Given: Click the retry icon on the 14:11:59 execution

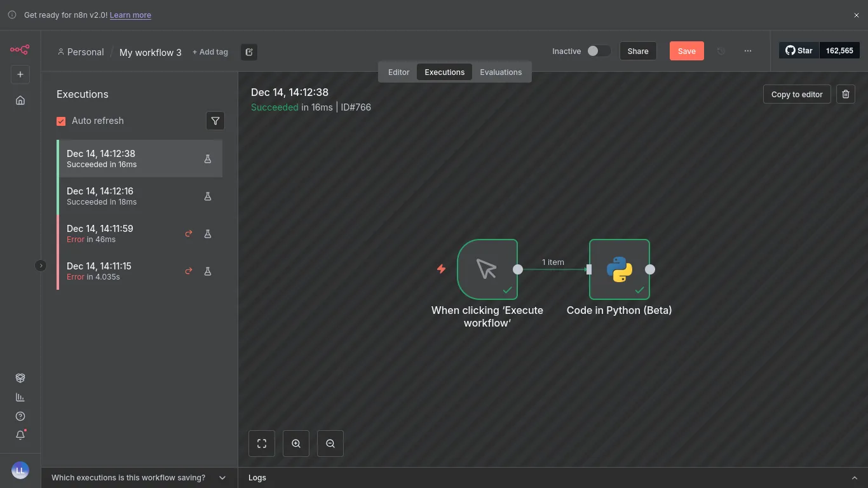Looking at the screenshot, I should pos(189,234).
